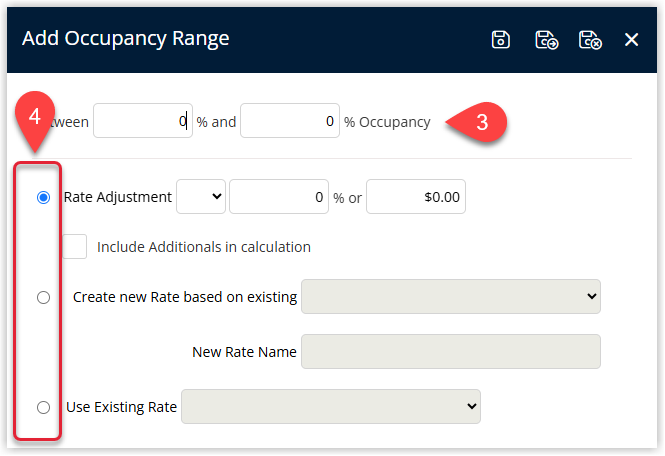This screenshot has height=456, width=665.
Task: Click the Save icon in header
Action: (500, 40)
